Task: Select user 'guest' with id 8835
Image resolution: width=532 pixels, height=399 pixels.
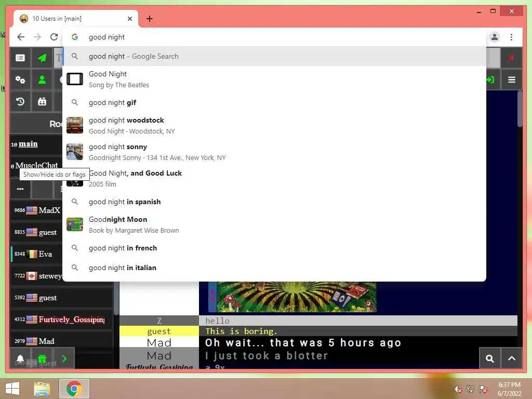Action: 37,232
